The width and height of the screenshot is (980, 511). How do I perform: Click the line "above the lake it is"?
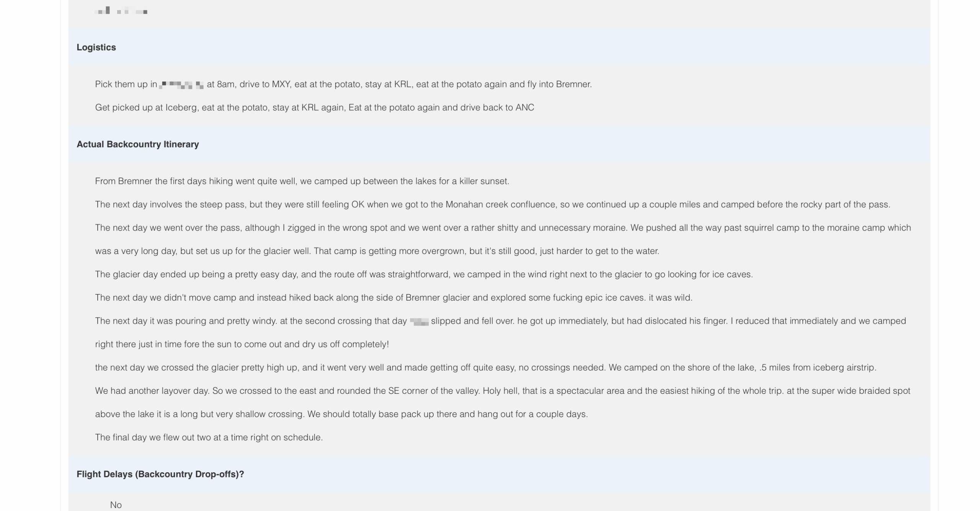341,414
